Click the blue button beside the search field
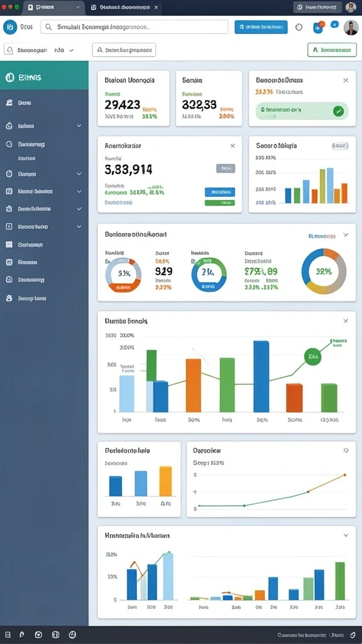362x644 pixels. pos(261,27)
